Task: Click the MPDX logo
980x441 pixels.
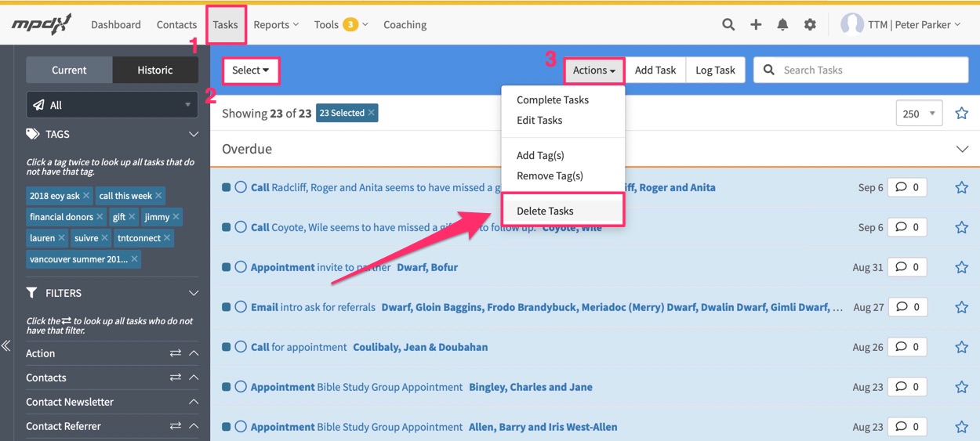Action: point(42,24)
